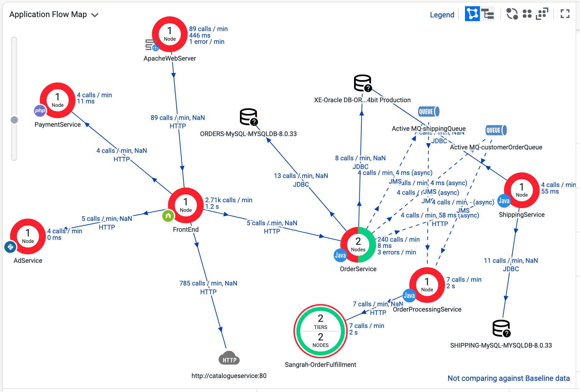This screenshot has width=580, height=392.
Task: Select the Sangrah-OrderFulfillment tiers circle
Action: [x=320, y=331]
